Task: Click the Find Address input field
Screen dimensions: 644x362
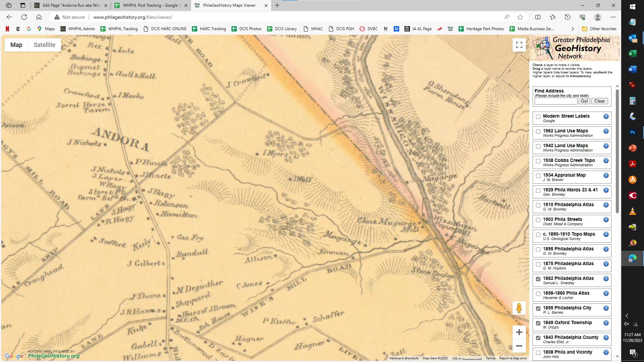Action: (556, 101)
